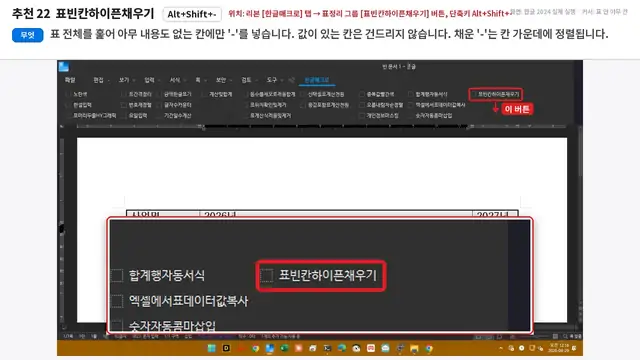This screenshot has height=360, width=640.
Task: Click the 금액한글표기 ribbon button
Action: (174, 94)
